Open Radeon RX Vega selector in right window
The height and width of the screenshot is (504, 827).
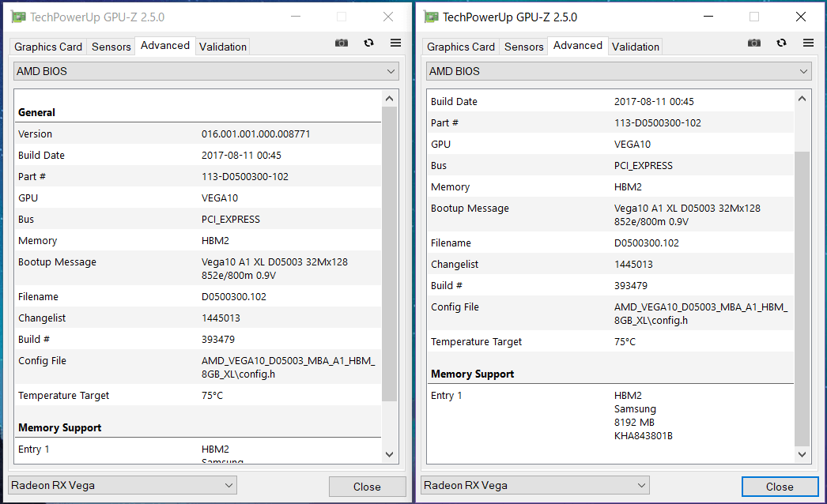(x=534, y=485)
